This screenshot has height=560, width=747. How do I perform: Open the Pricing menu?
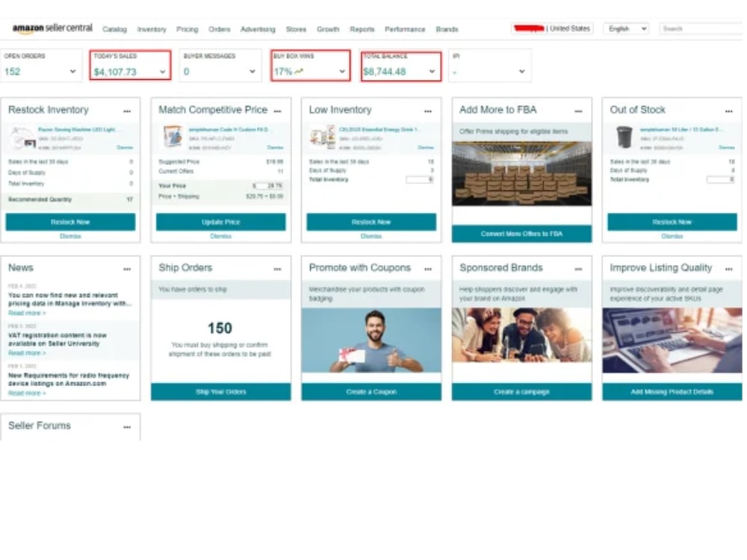[x=187, y=29]
